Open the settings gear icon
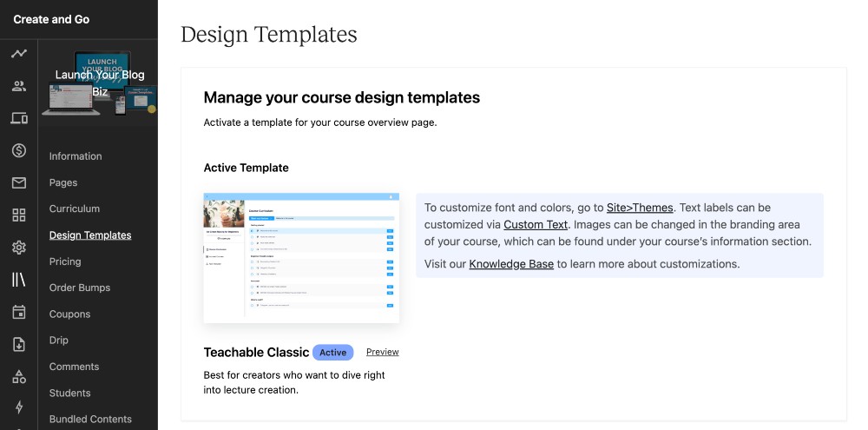The height and width of the screenshot is (430, 868). coord(18,248)
